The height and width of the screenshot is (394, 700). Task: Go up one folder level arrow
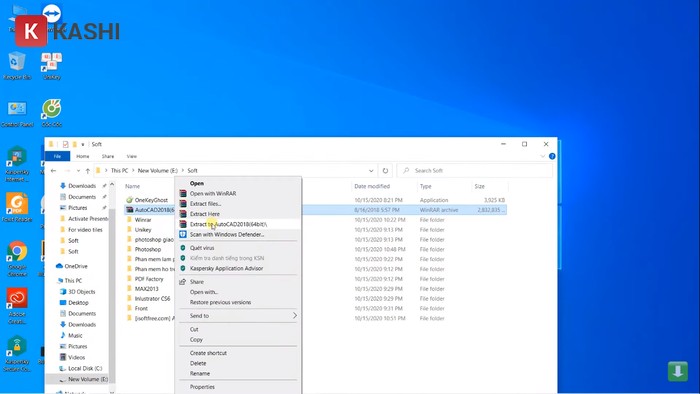[88, 170]
